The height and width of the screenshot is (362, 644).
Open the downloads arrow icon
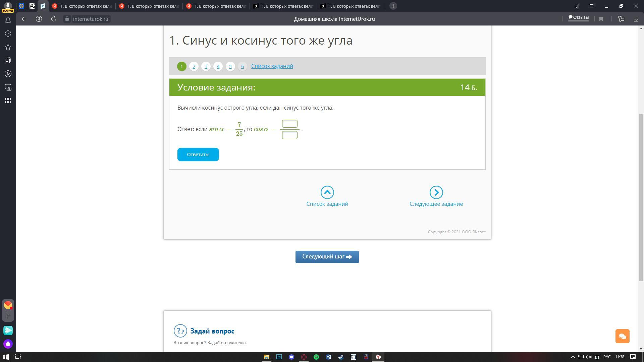click(636, 19)
